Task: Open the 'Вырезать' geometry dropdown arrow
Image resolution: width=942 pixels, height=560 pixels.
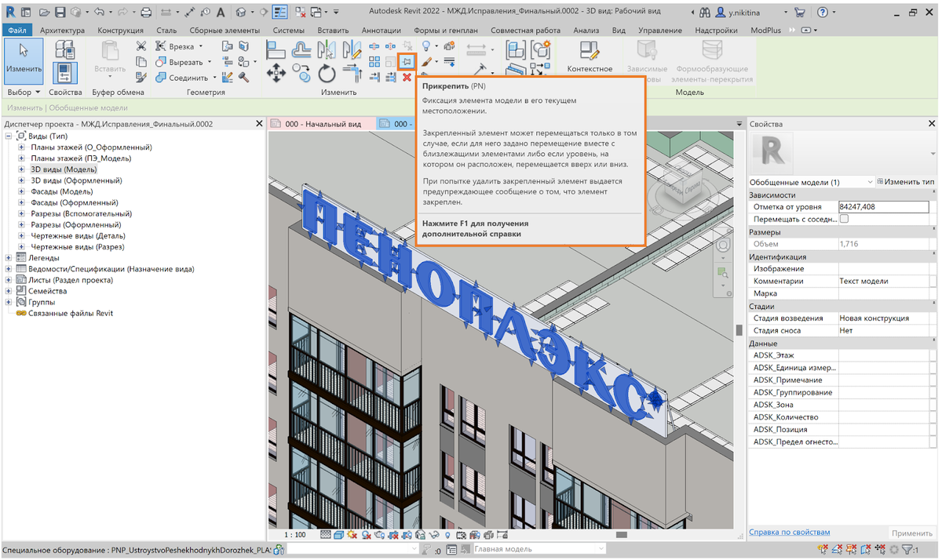Action: (x=209, y=62)
